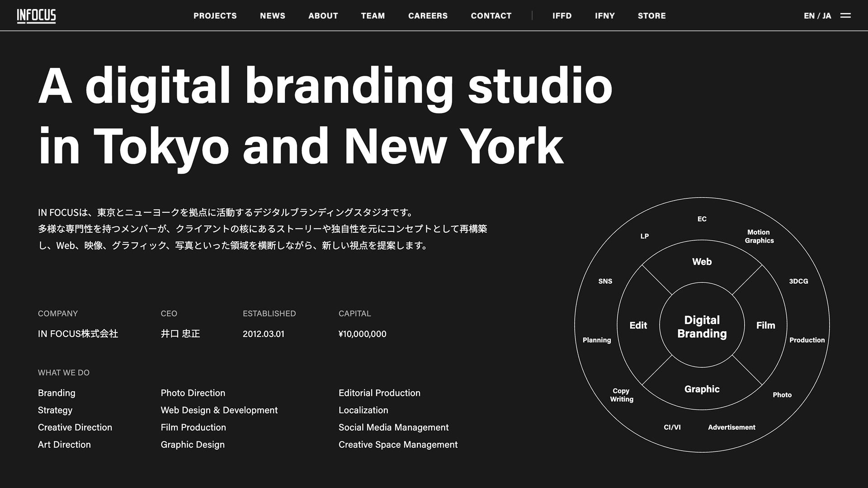The height and width of the screenshot is (488, 868).
Task: Click the Graphic segment in diagram
Action: point(702,389)
